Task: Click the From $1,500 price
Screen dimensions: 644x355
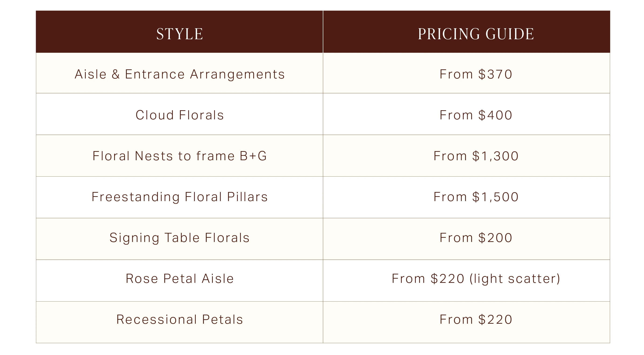Action: (x=476, y=197)
